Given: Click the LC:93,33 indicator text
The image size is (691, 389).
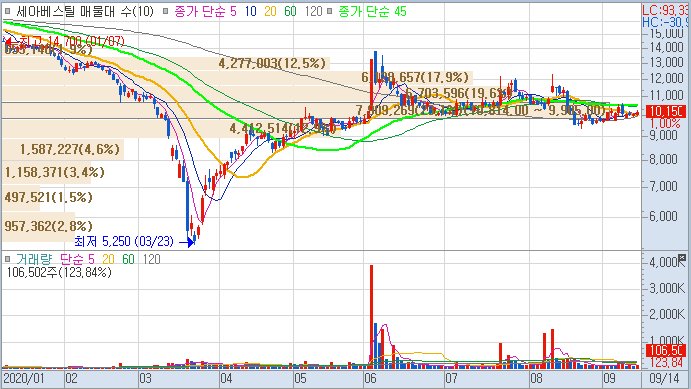Looking at the screenshot, I should pyautogui.click(x=665, y=11).
